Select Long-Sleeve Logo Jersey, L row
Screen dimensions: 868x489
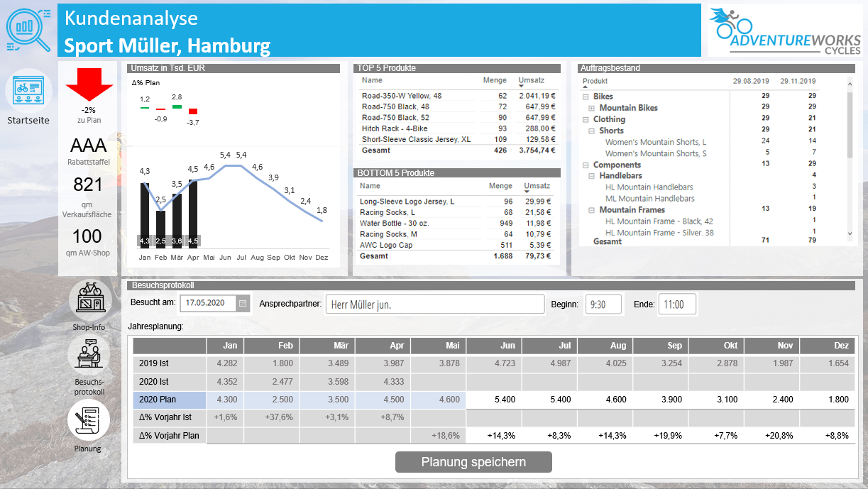[x=457, y=202]
